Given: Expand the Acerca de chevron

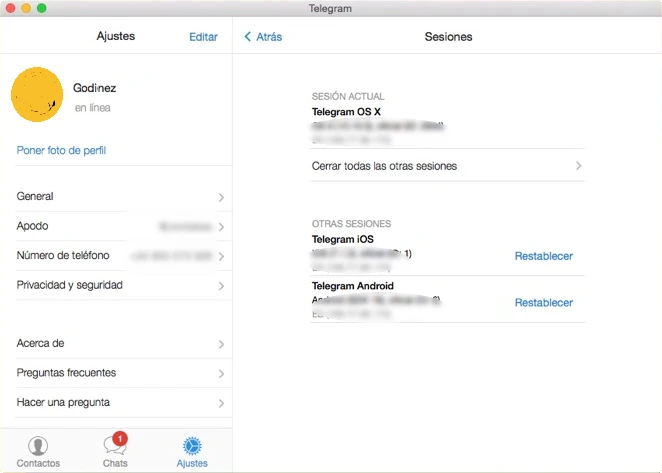Looking at the screenshot, I should [221, 344].
